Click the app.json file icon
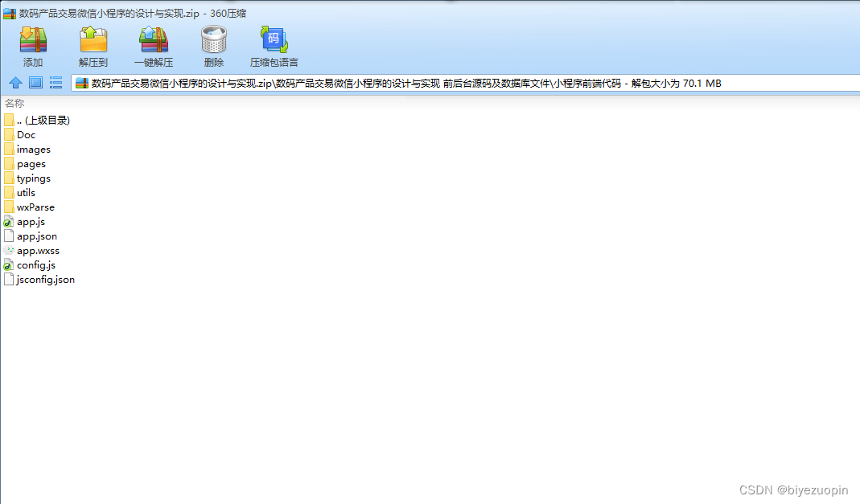Screen dimensions: 860x504 click(x=9, y=236)
